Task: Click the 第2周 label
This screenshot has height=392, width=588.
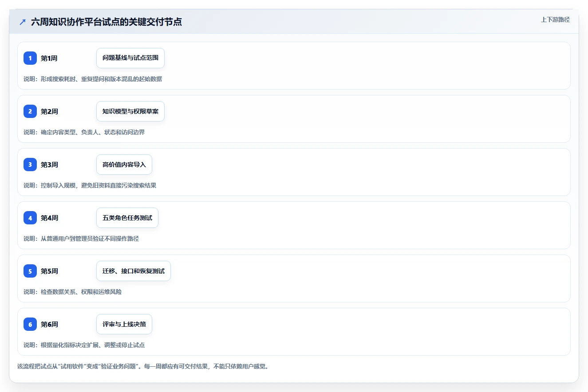Action: [49, 111]
